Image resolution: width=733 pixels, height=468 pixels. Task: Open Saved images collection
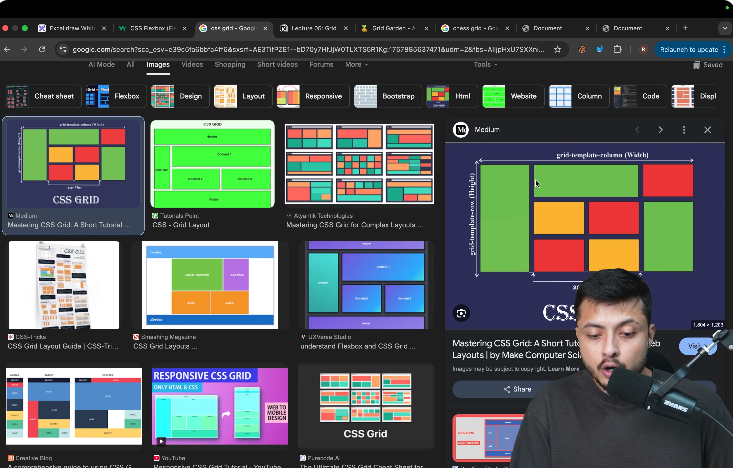click(708, 65)
